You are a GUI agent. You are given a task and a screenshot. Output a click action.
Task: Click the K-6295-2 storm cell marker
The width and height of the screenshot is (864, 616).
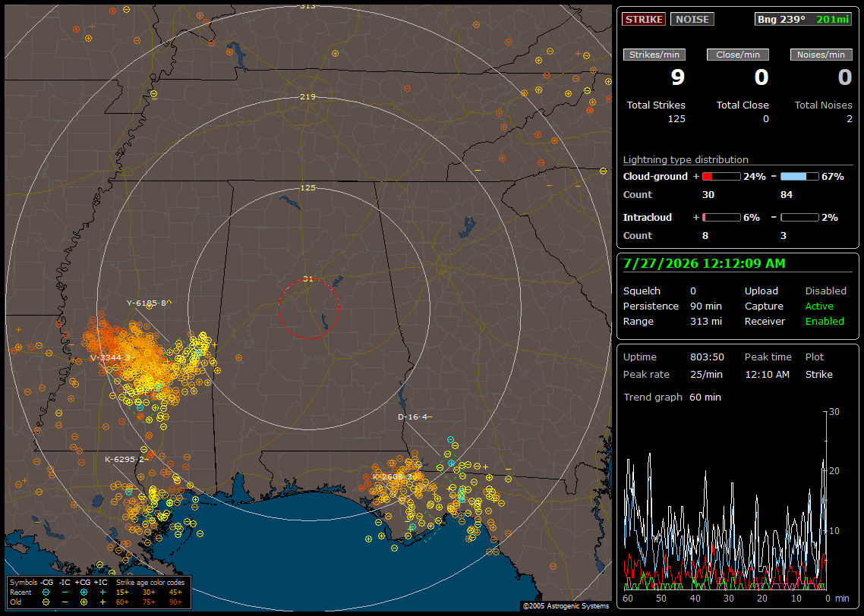[127, 459]
